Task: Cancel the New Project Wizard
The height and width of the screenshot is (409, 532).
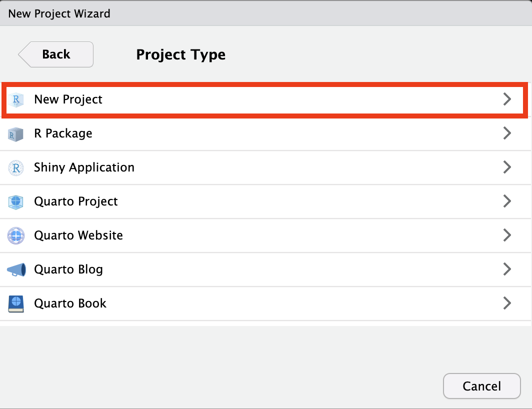Action: (481, 386)
